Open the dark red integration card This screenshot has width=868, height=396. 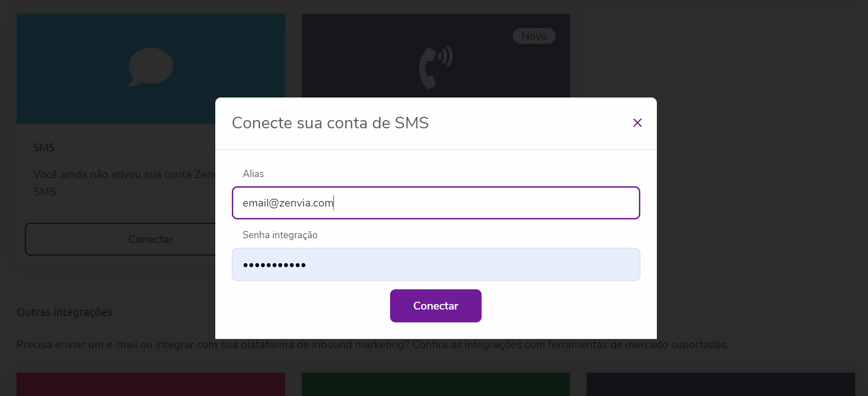pyautogui.click(x=151, y=384)
